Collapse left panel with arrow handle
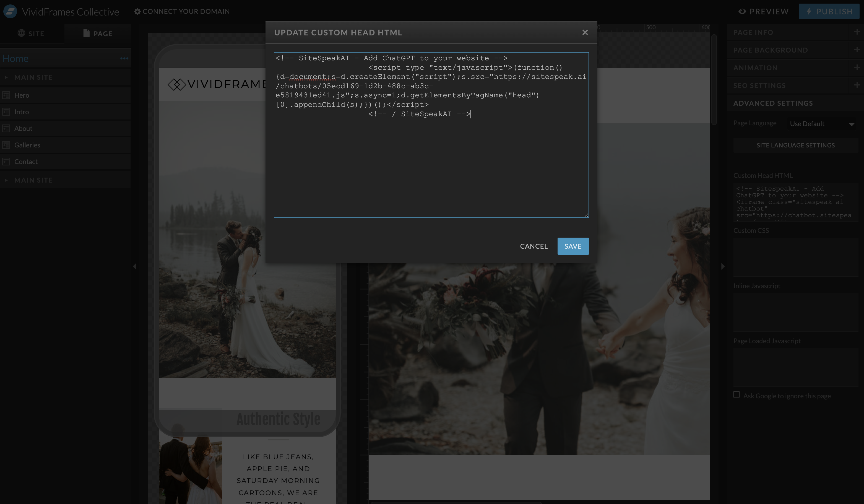 [x=135, y=266]
